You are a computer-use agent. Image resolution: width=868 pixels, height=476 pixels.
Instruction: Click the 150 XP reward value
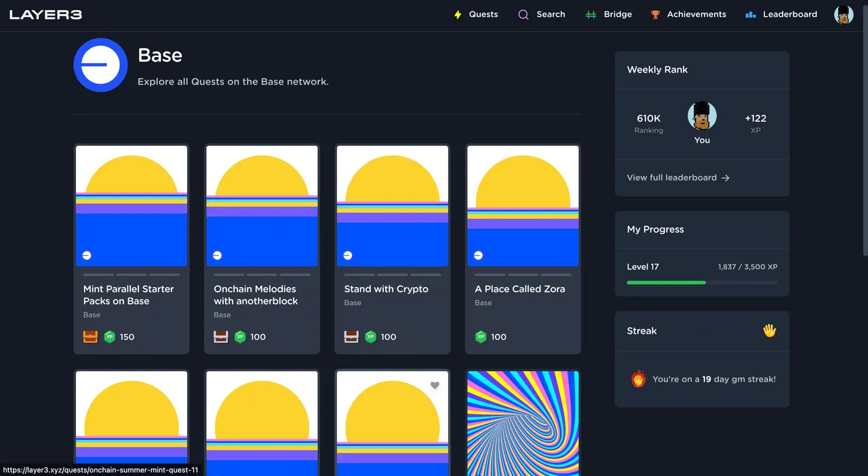(x=127, y=337)
